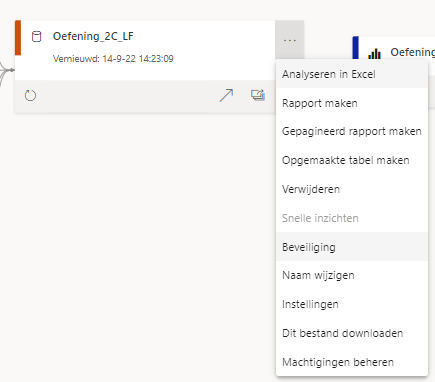This screenshot has height=382, width=435.
Task: Click the refresh now icon on dataset card
Action: click(x=30, y=96)
